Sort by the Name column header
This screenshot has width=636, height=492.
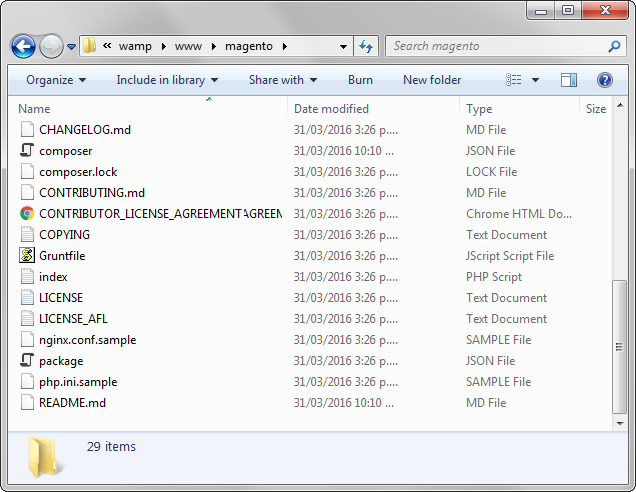tap(34, 109)
